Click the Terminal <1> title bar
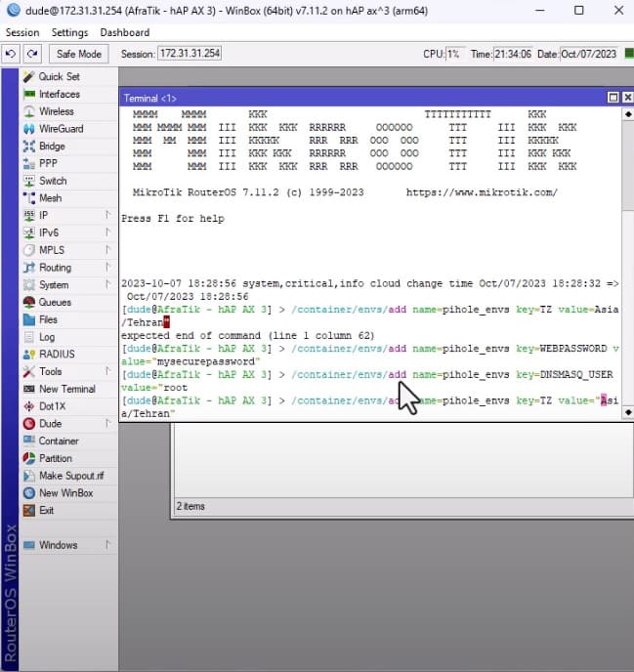 click(362, 98)
